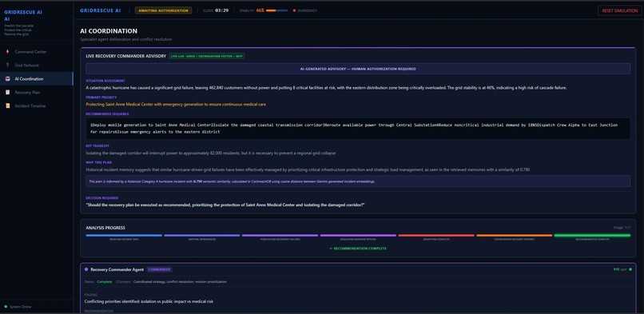
Task: Click the Analysis Progress heading
Action: click(105, 228)
